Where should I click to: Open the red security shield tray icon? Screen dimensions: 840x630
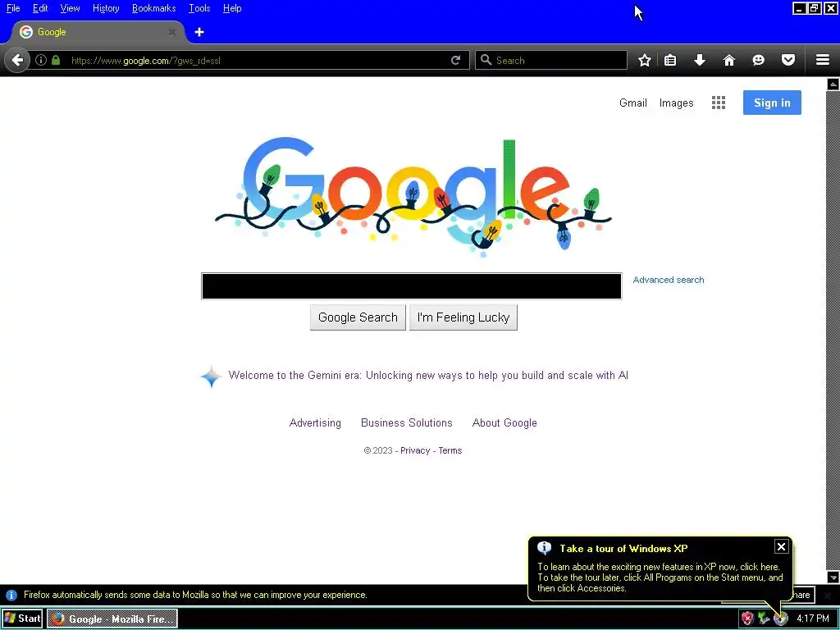pos(747,619)
